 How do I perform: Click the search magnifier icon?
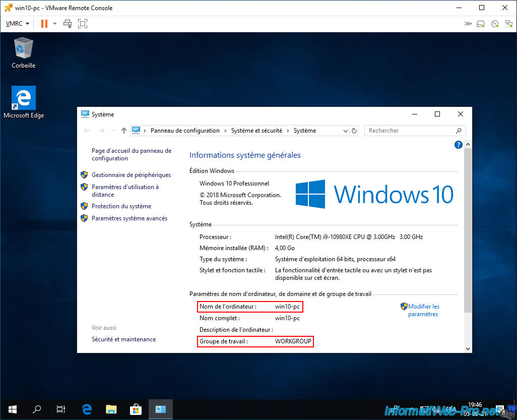[x=459, y=131]
